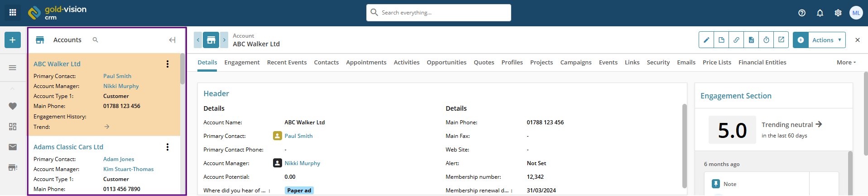The image size is (868, 196).
Task: Click the Word document icon
Action: tap(751, 40)
